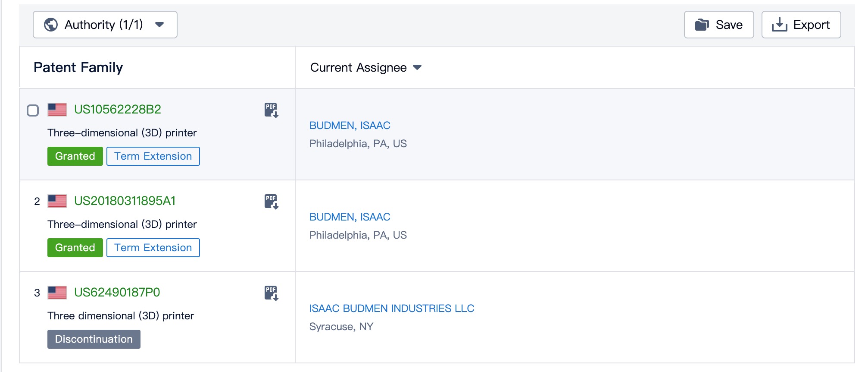Screen dimensions: 868x372
Task: Click the Discontinuation status tag
Action: tap(94, 339)
